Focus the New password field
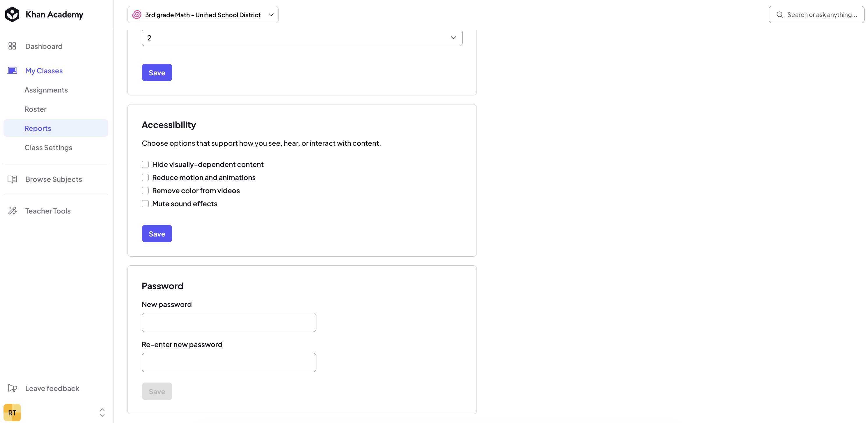This screenshot has width=868, height=423. pyautogui.click(x=229, y=322)
